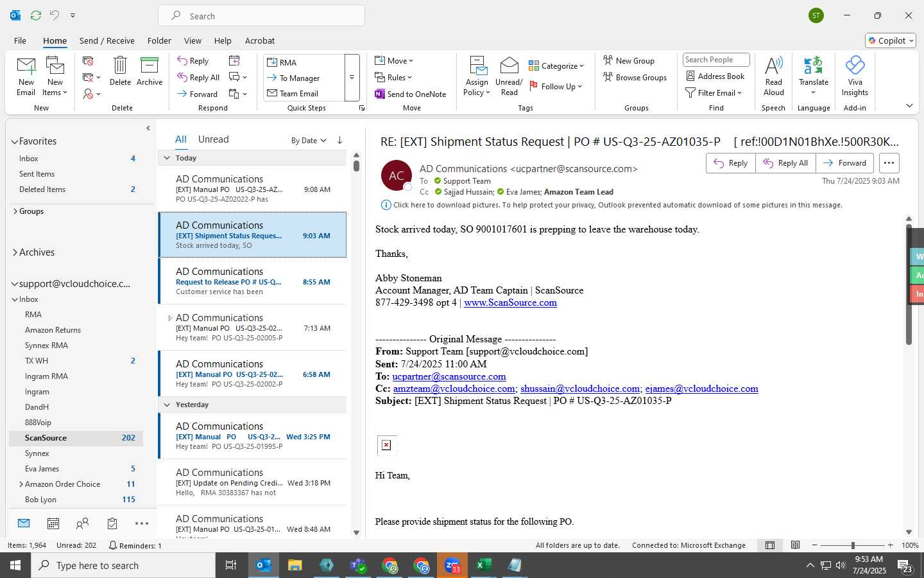Expand the Groups section
The width and height of the screenshot is (924, 578).
(15, 211)
